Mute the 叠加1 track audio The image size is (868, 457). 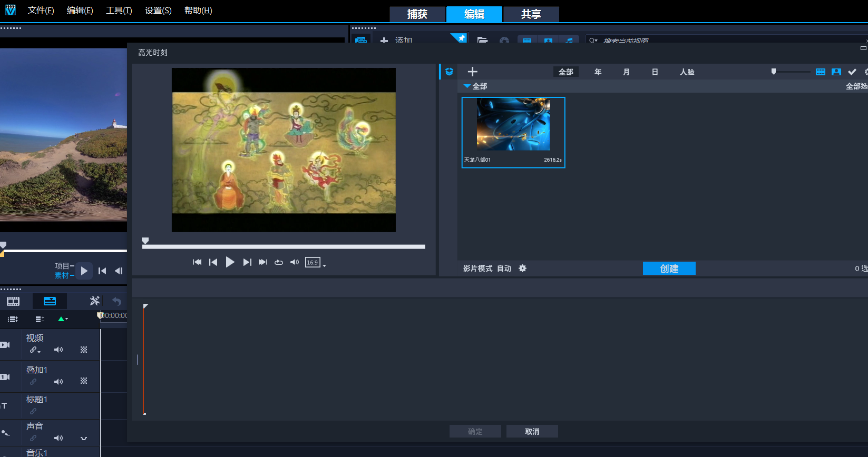coord(58,382)
